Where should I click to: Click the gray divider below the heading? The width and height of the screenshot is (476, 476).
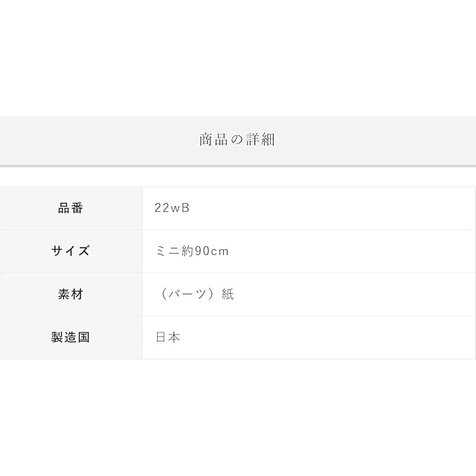(x=238, y=165)
